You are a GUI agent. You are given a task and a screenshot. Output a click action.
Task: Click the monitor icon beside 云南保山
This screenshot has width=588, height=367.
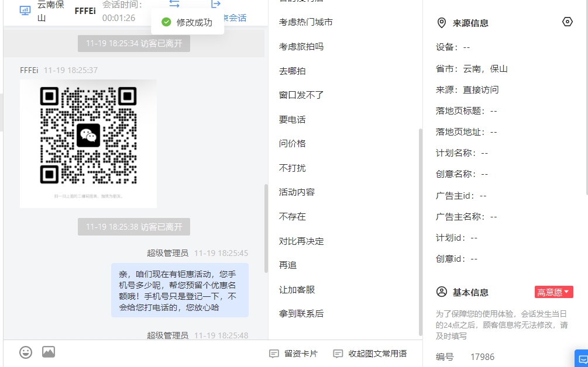click(25, 11)
